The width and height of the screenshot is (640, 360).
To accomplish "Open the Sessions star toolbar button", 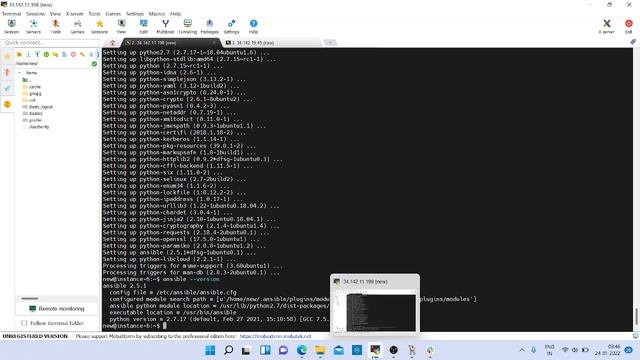I will 100,27.
